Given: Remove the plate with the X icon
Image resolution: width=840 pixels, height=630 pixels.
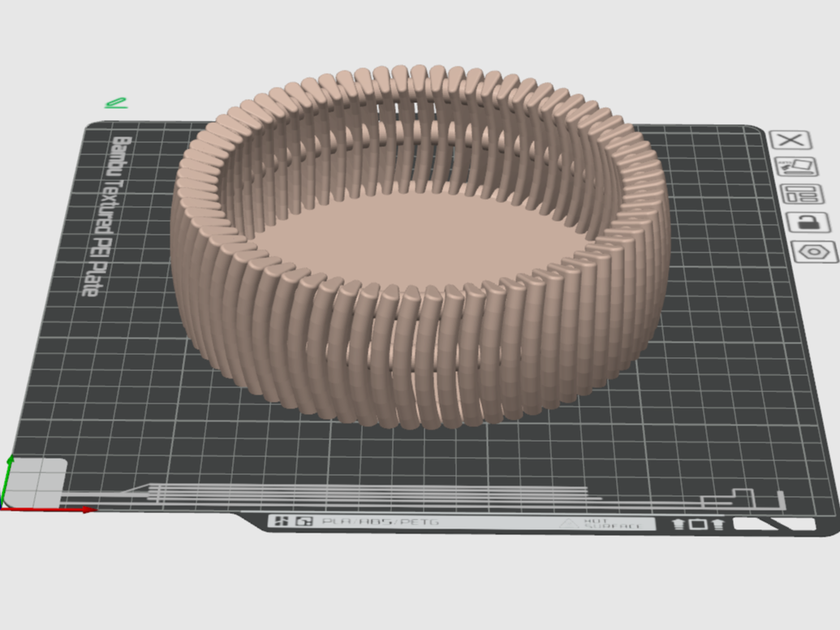Looking at the screenshot, I should pos(790,140).
